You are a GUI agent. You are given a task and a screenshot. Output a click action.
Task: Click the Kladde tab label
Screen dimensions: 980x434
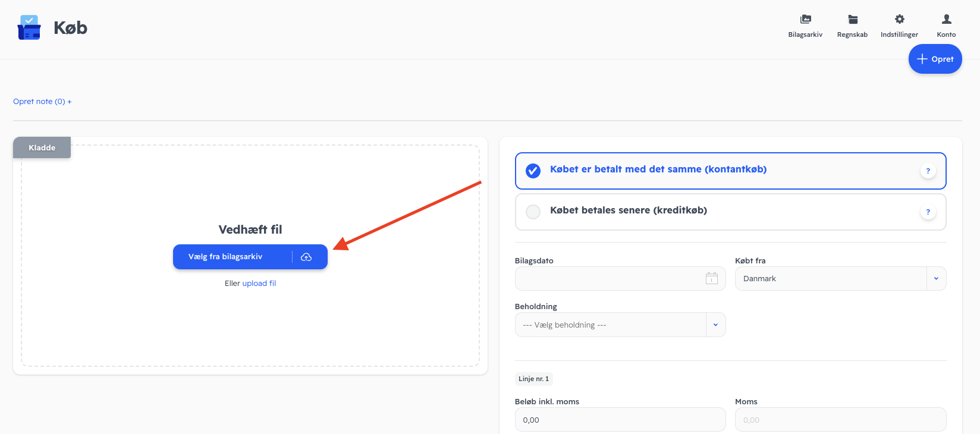tap(42, 147)
